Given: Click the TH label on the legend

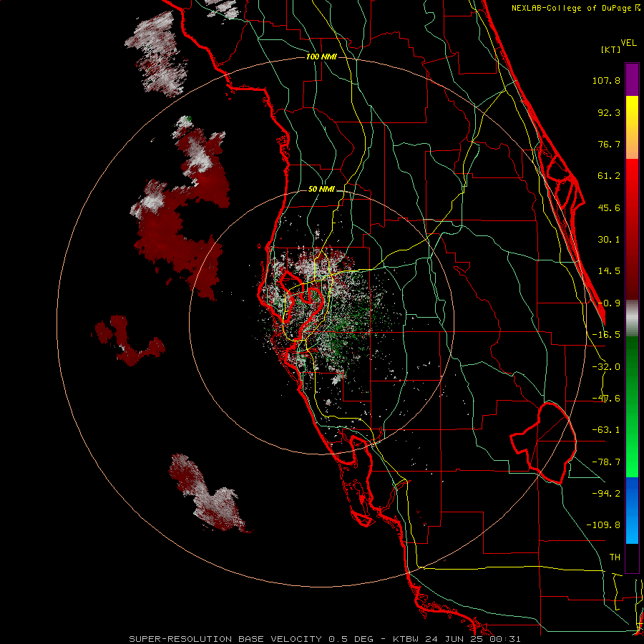Looking at the screenshot, I should pos(615,557).
